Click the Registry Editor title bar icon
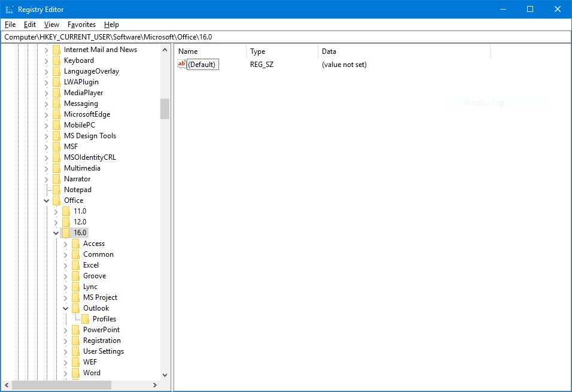The height and width of the screenshot is (392, 572). click(x=9, y=9)
